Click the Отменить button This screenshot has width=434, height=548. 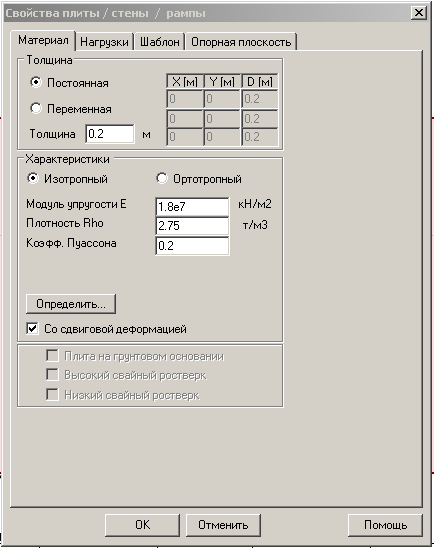pos(223,525)
